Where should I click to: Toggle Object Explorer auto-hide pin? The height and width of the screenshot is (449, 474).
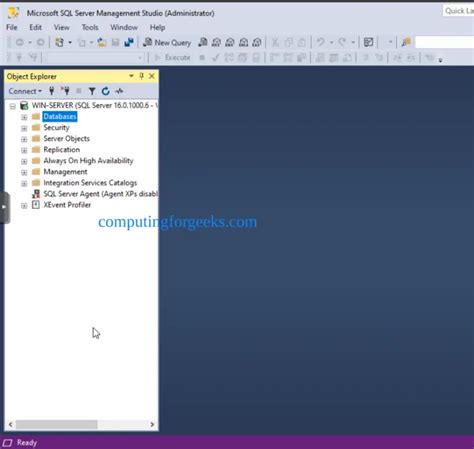point(141,76)
